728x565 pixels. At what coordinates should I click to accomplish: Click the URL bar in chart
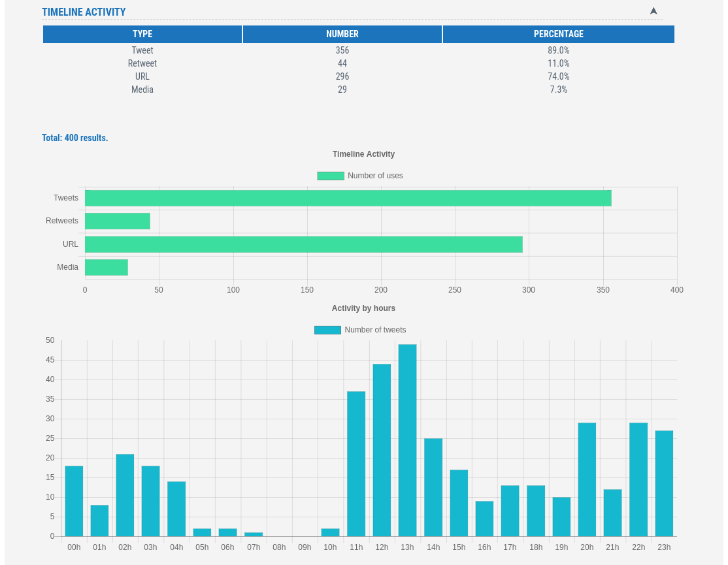(x=303, y=244)
